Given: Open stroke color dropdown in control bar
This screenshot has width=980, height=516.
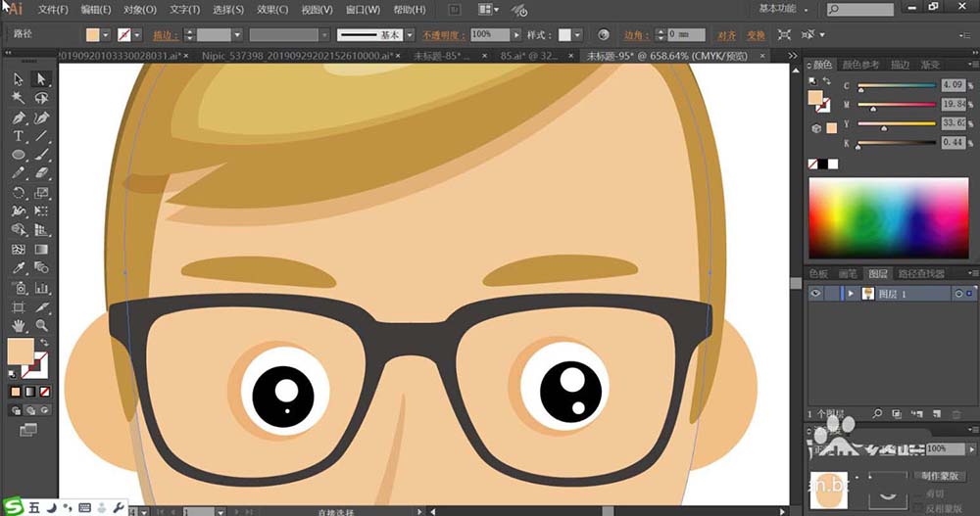Looking at the screenshot, I should (137, 35).
